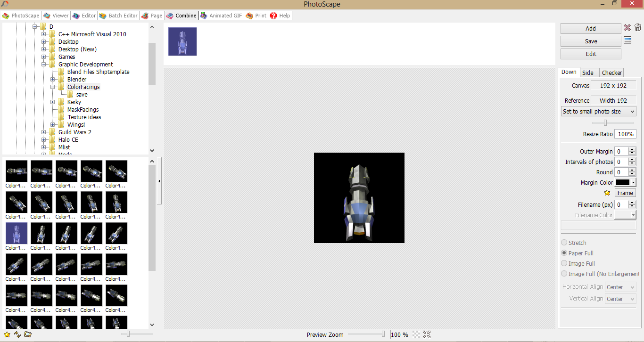Open the Animated GIF tab
644x342 pixels.
(222, 16)
